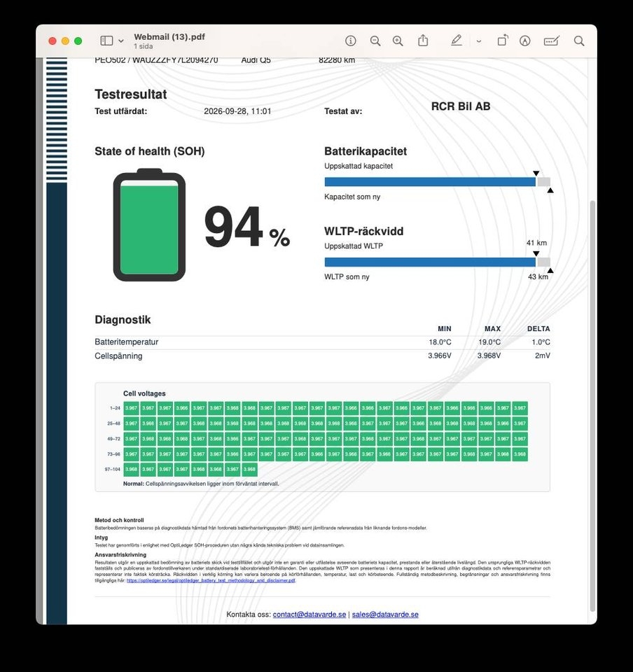Click the RCR Bil AB tester name
This screenshot has height=672, width=633.
tap(461, 106)
